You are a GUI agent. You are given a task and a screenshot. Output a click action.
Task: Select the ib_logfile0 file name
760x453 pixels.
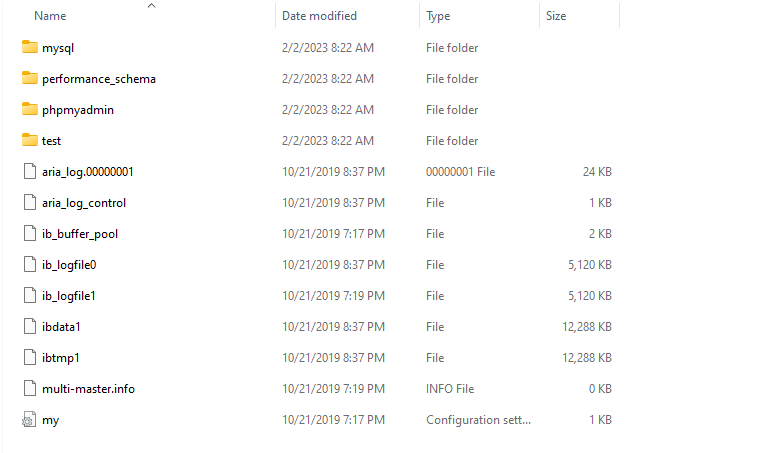[x=69, y=264]
